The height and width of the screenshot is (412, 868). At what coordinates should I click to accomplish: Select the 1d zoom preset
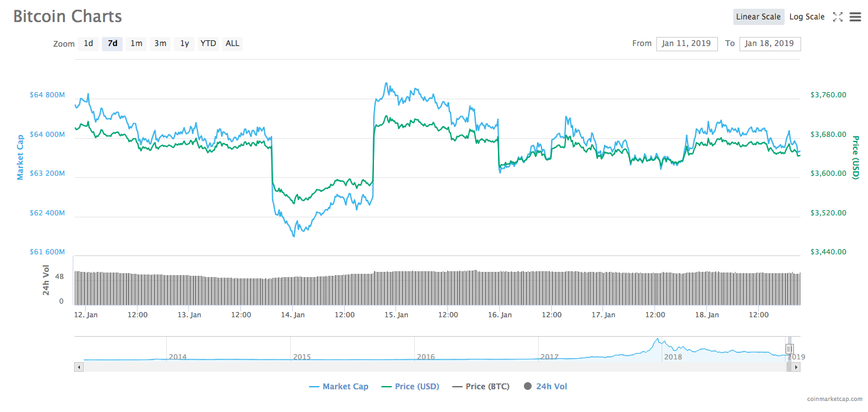[x=88, y=43]
